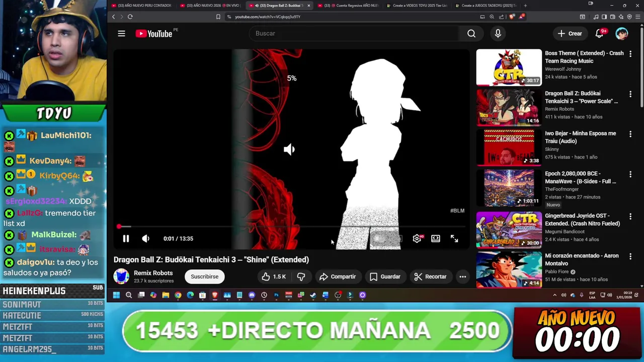644x362 pixels.
Task: Open the browser main menu icon
Action: tap(638, 17)
